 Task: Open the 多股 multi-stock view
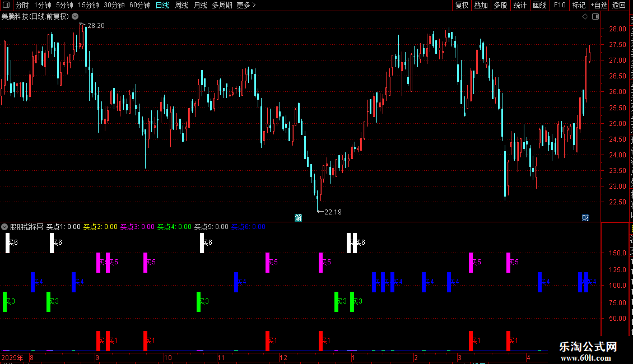(x=500, y=5)
